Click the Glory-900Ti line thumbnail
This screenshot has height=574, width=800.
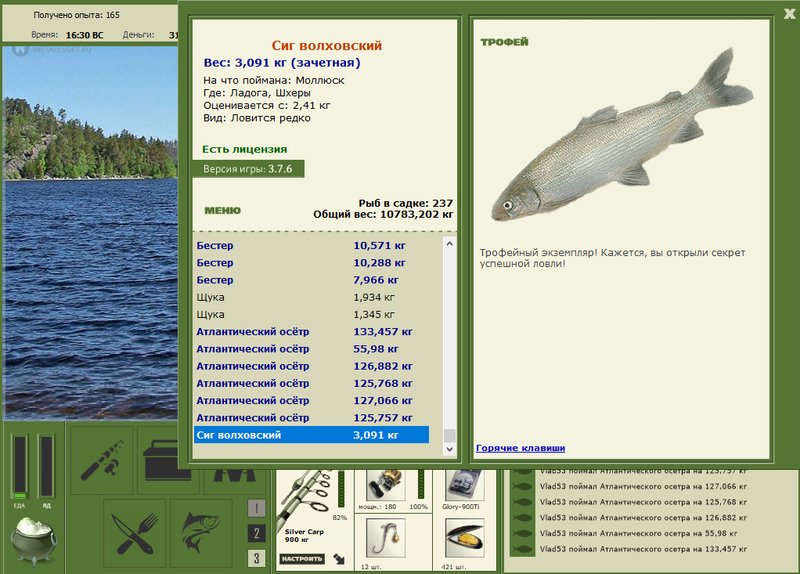(464, 486)
